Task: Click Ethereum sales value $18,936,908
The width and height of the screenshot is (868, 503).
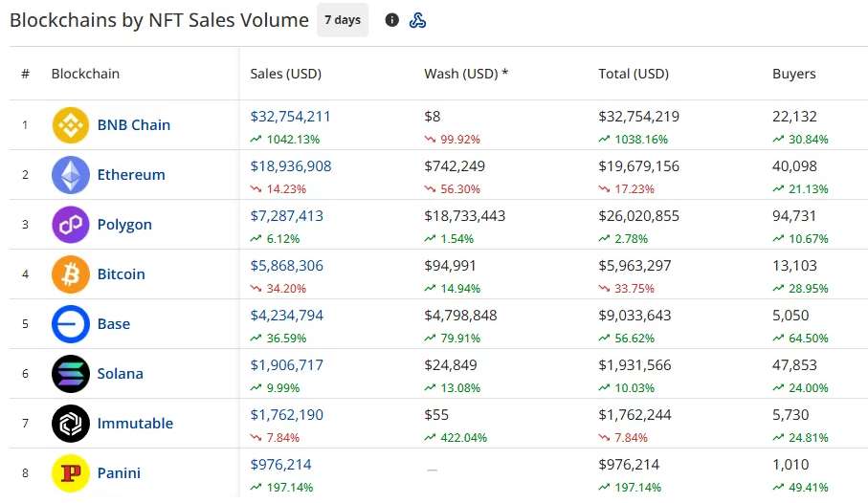Action: (x=291, y=166)
